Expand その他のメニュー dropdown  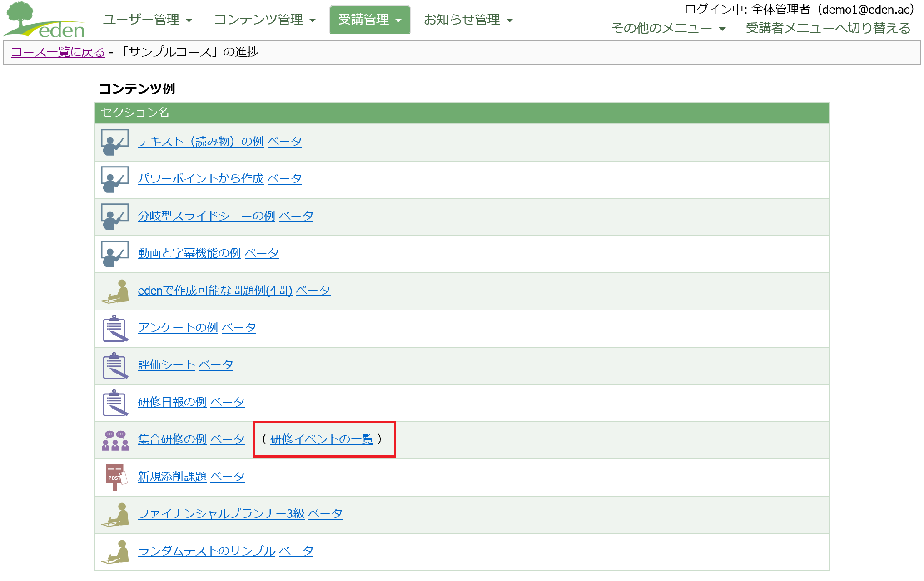pos(668,28)
